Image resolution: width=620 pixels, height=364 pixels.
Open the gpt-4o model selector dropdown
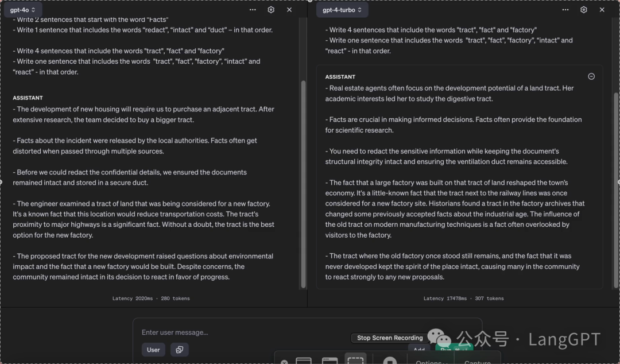coord(22,10)
